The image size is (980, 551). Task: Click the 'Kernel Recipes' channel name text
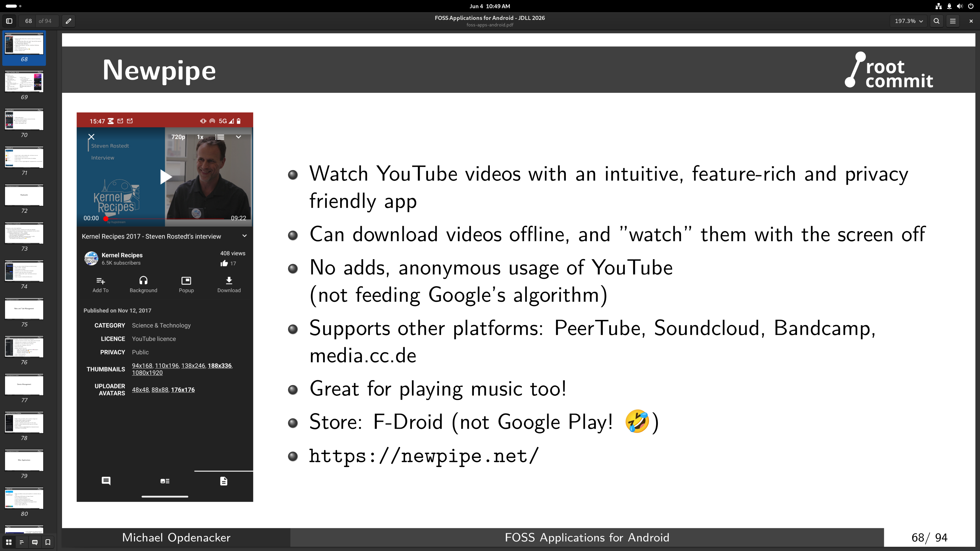(122, 255)
